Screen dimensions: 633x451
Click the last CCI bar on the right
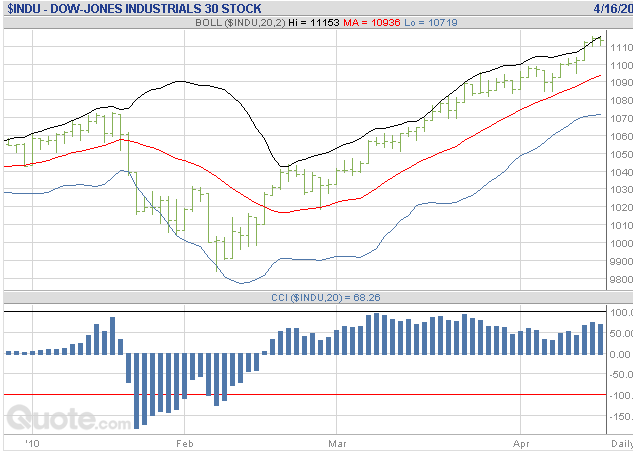pyautogui.click(x=600, y=339)
